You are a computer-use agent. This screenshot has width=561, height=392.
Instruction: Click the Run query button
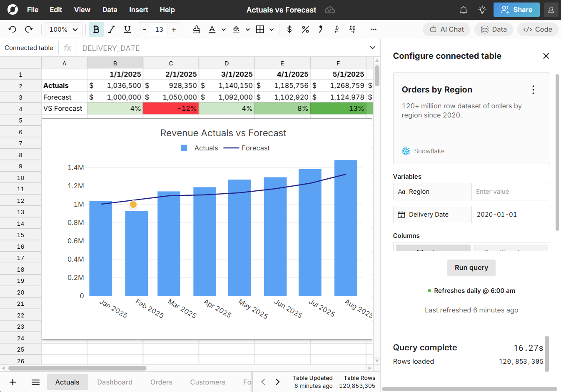tap(471, 268)
